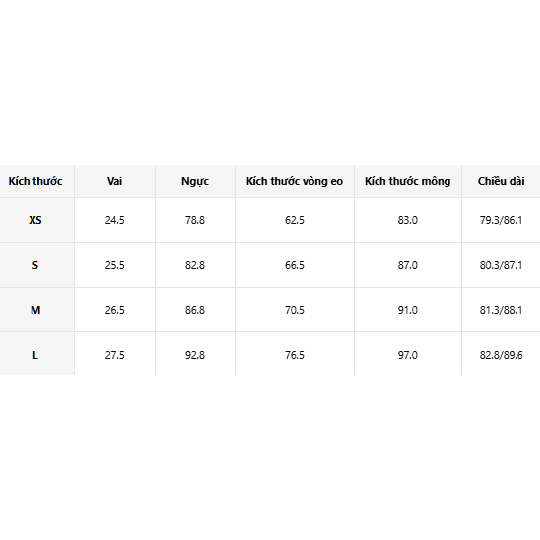Click Kích thước mông header

[x=407, y=181]
